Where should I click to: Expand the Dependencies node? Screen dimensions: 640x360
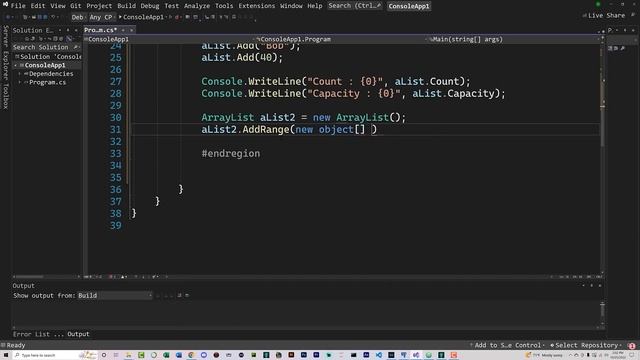(x=20, y=74)
